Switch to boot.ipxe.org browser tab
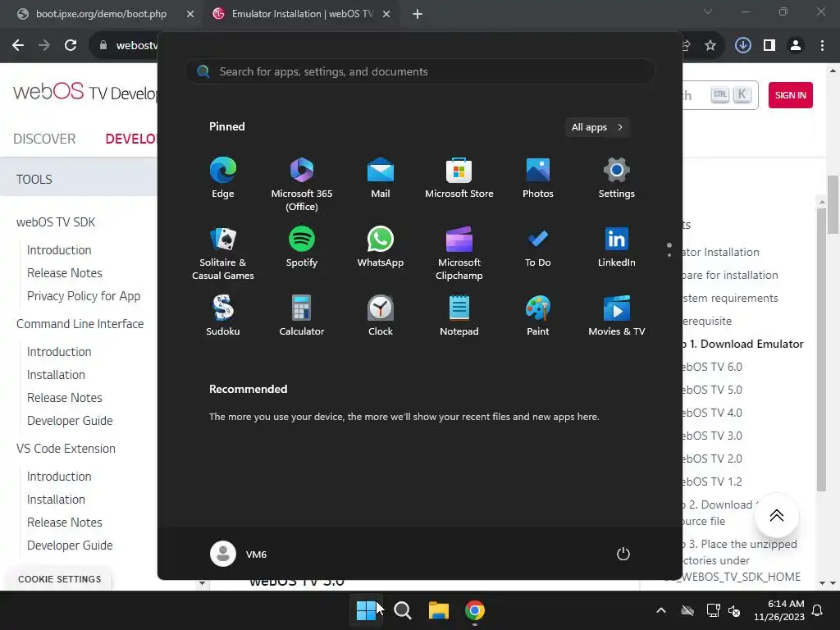The width and height of the screenshot is (840, 630). click(x=101, y=14)
